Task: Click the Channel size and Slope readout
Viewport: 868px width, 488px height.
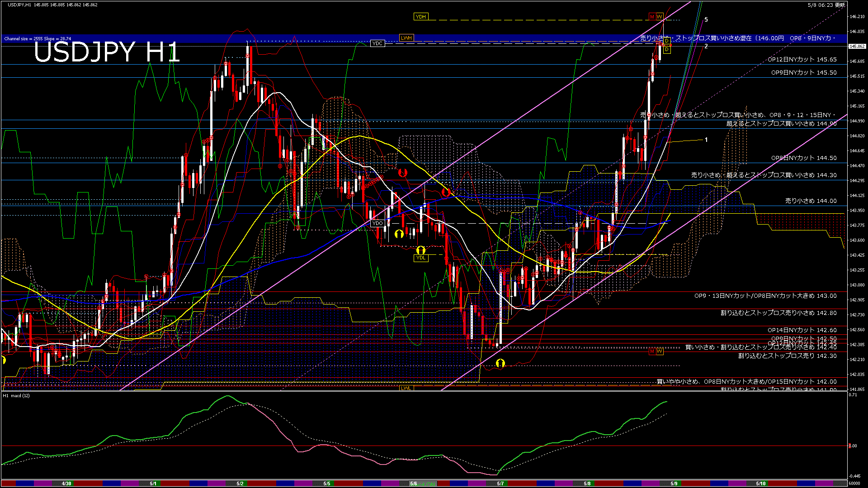Action: click(x=38, y=38)
